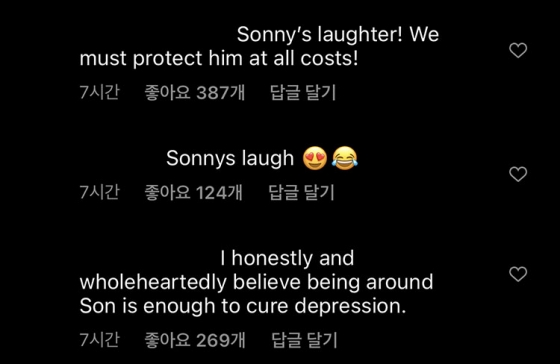Click the word "wholeheartedly" in third comment
The image size is (560, 364).
(x=153, y=282)
